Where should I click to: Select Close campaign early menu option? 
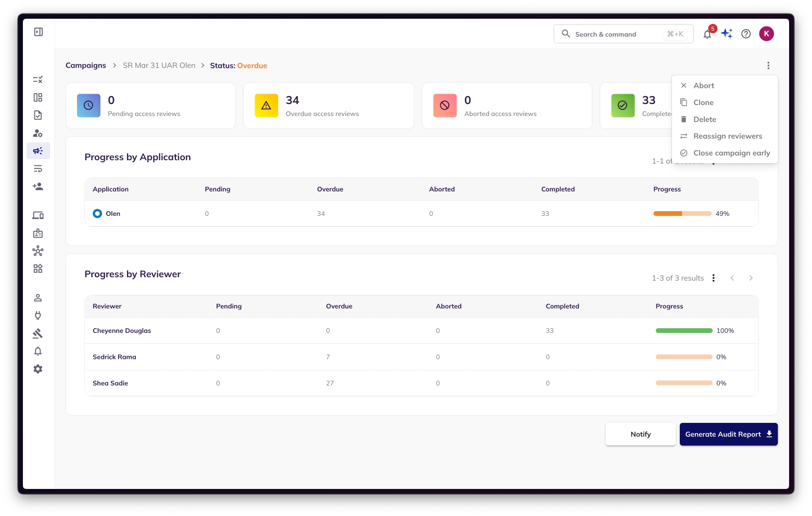pyautogui.click(x=731, y=153)
